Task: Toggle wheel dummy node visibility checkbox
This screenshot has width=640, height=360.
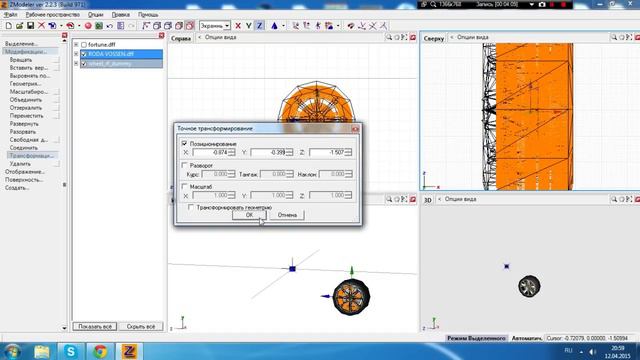Action: click(x=84, y=64)
